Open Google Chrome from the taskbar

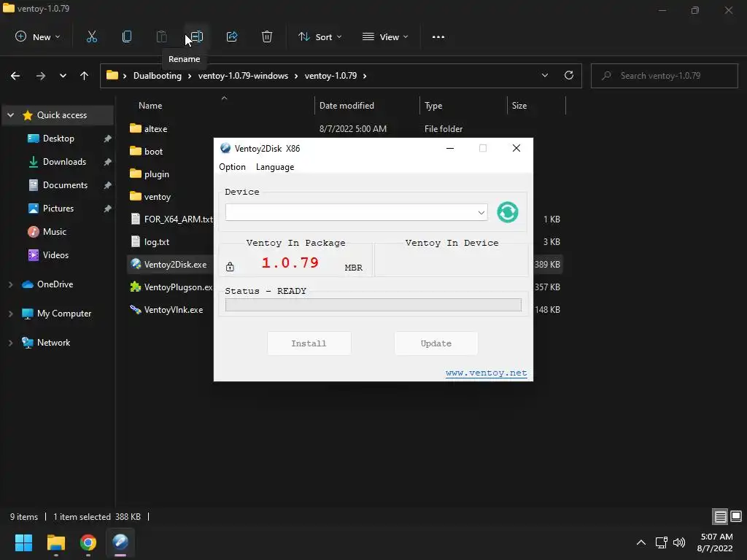(x=88, y=542)
